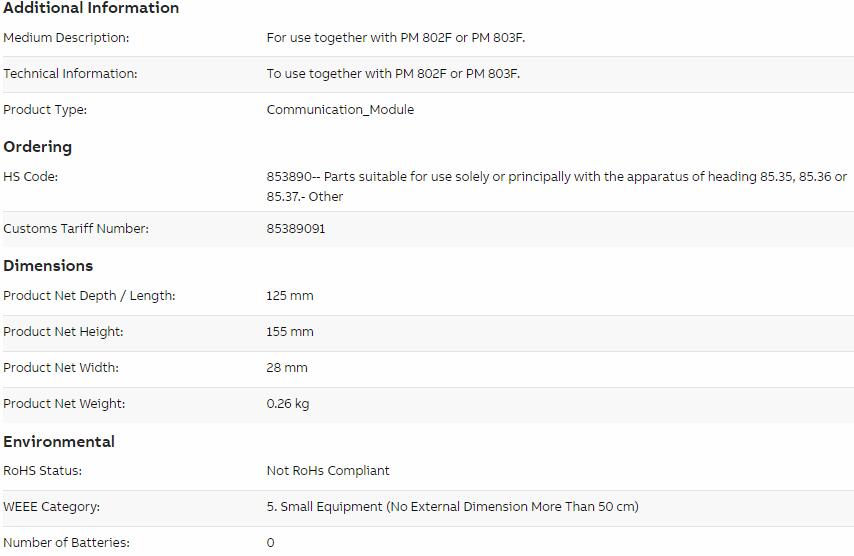Click the HS Code label
Viewport: 854px width, 556px height.
pyautogui.click(x=30, y=176)
